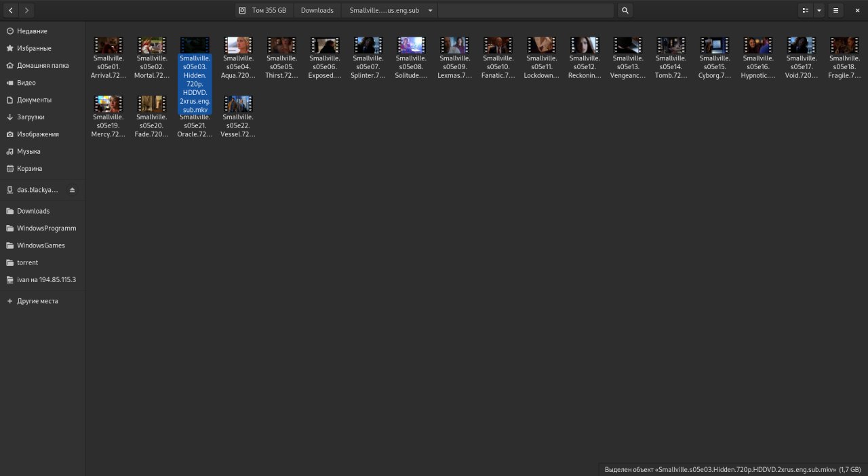Open Другие места in the sidebar
The height and width of the screenshot is (476, 868).
pyautogui.click(x=42, y=301)
